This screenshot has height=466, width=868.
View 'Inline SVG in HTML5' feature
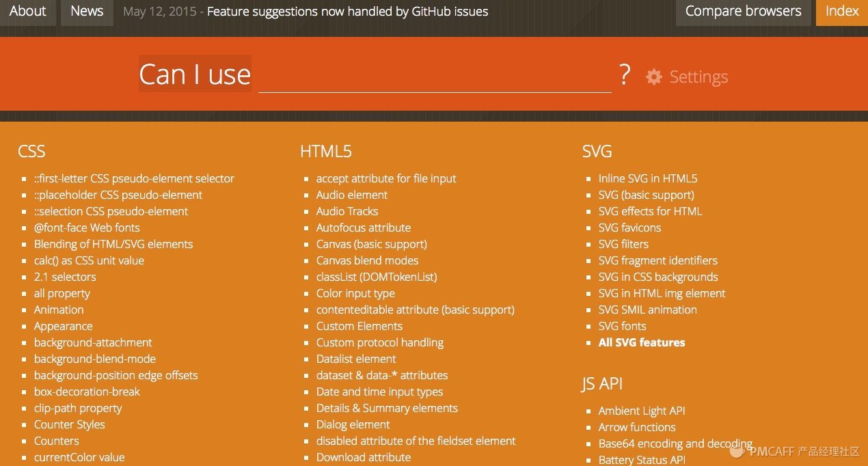point(647,178)
